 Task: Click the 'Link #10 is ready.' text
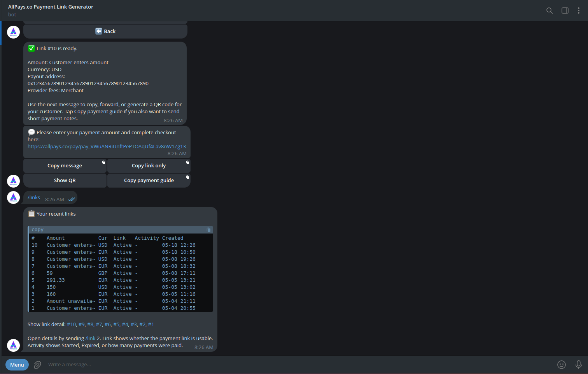57,48
